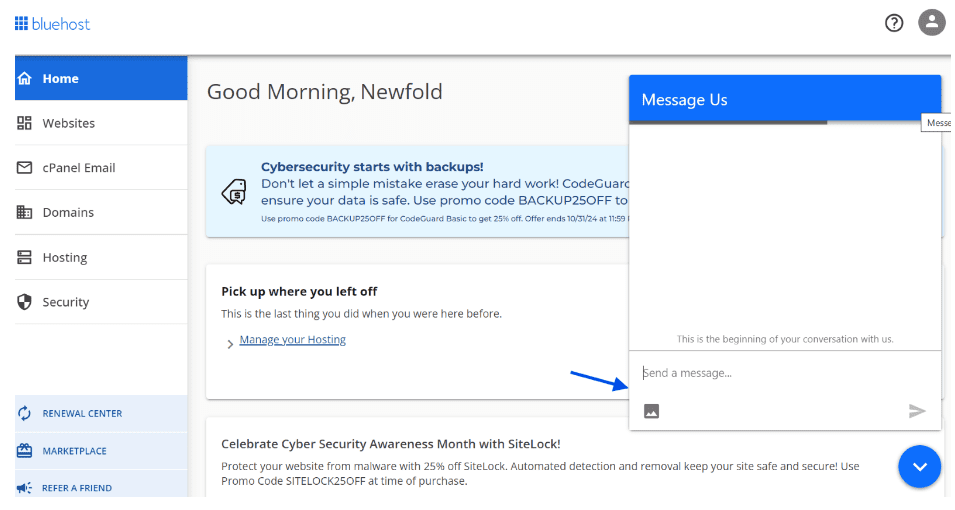
Task: Click the price tag promo icon
Action: click(x=234, y=192)
